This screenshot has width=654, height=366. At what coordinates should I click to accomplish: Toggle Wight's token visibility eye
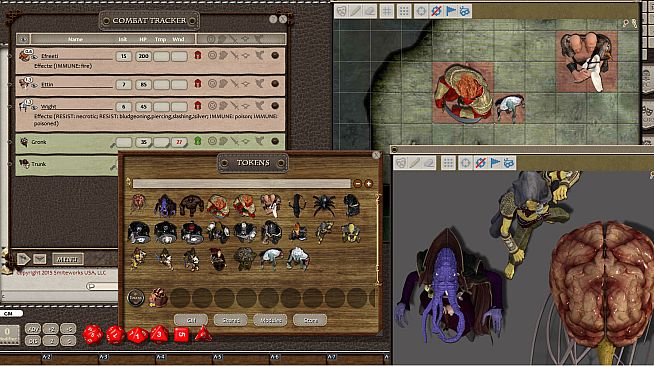[35, 108]
